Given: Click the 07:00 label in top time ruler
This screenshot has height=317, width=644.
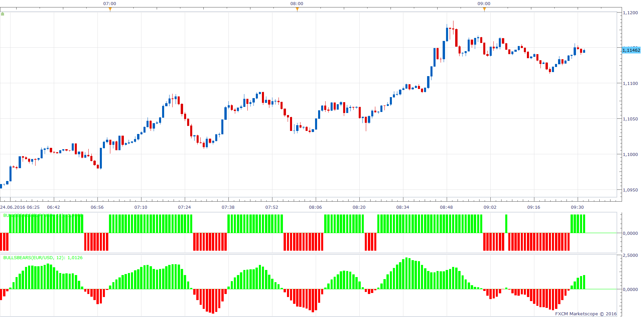Looking at the screenshot, I should (110, 3).
